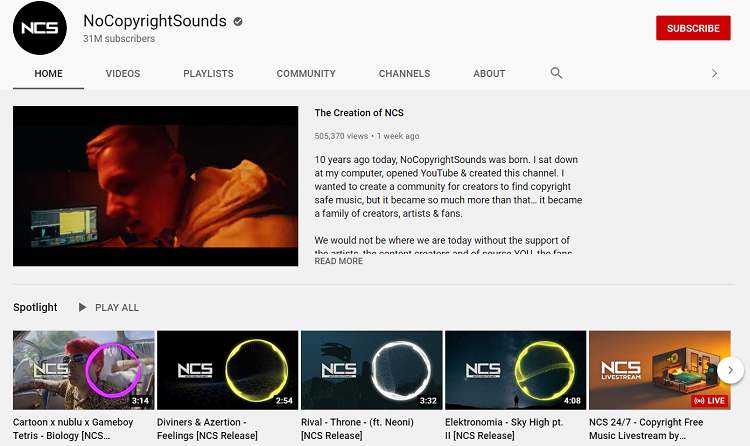Click the NCS channel avatar logo
The width and height of the screenshot is (750, 446).
40,28
